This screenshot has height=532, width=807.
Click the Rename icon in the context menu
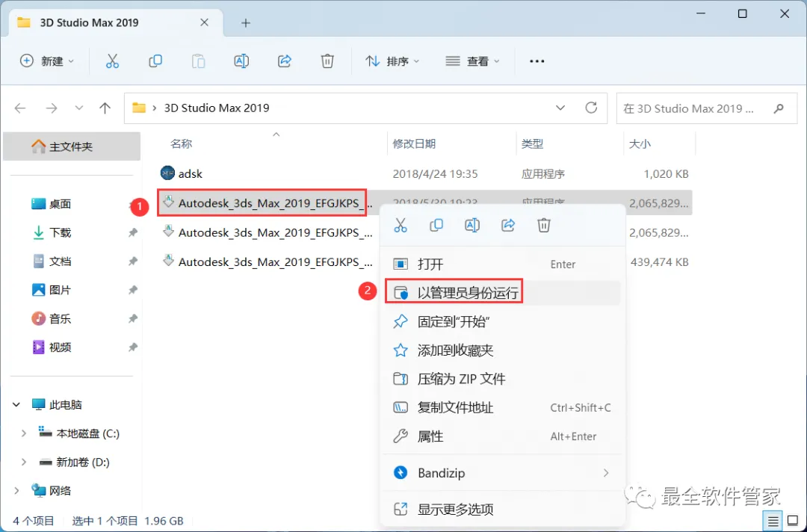[x=472, y=225]
